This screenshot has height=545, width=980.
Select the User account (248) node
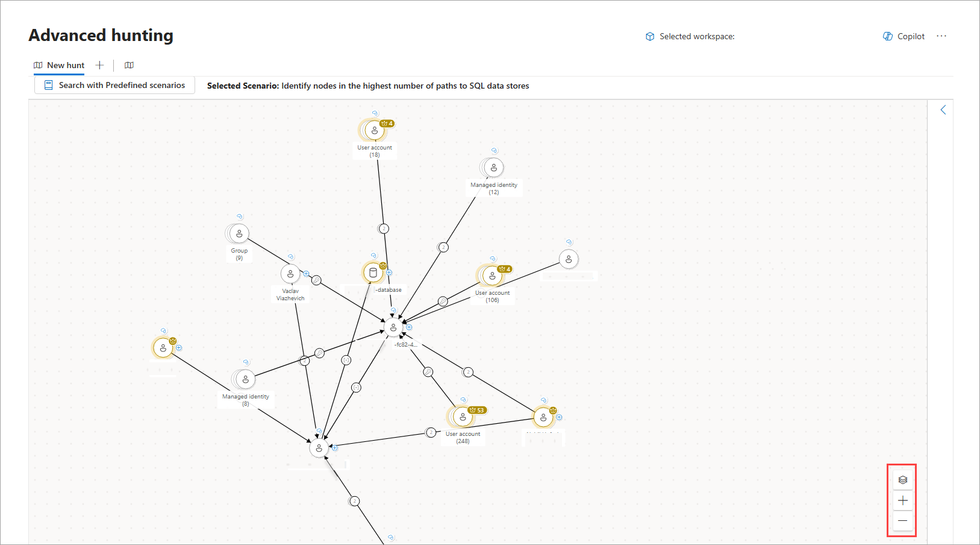(463, 417)
